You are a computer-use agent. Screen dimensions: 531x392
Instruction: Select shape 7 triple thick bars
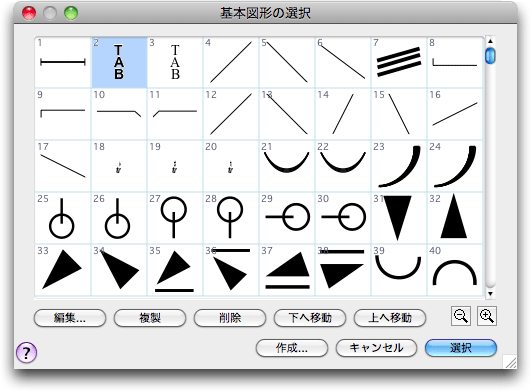(399, 62)
